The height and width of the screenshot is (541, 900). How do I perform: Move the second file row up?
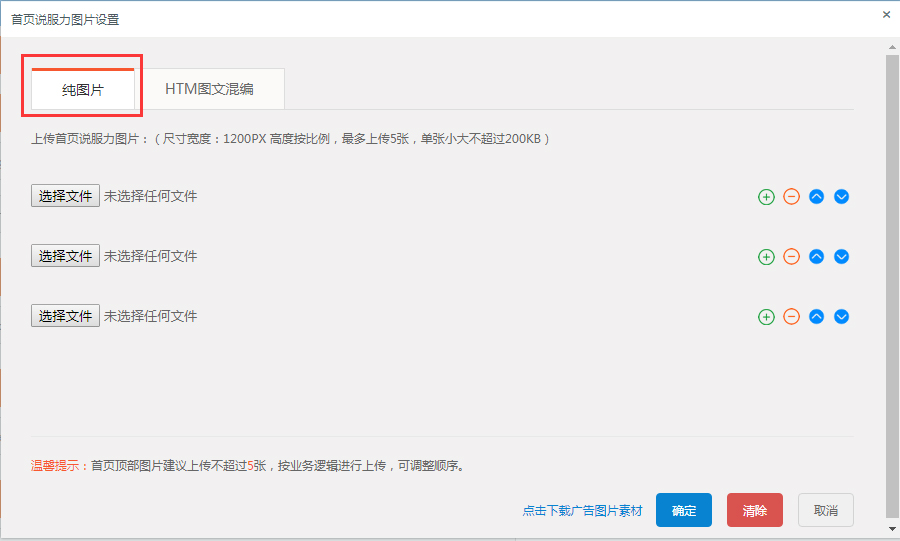(816, 256)
